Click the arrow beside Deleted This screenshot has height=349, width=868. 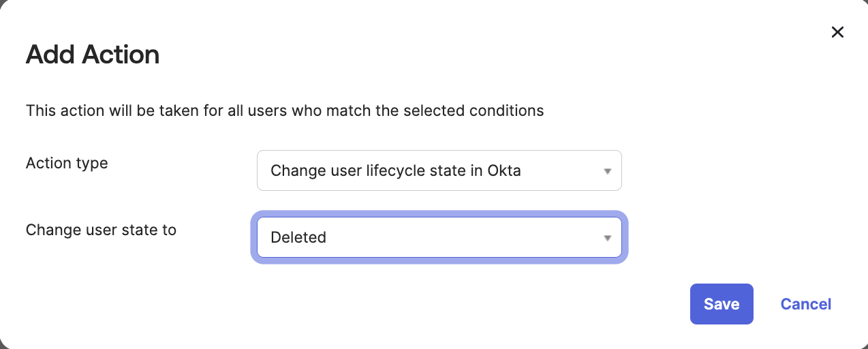point(607,238)
